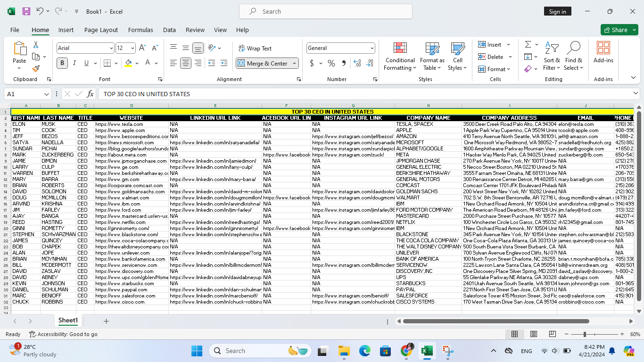Decrease font size with the smaller A
The width and height of the screenshot is (644, 362).
click(x=155, y=48)
